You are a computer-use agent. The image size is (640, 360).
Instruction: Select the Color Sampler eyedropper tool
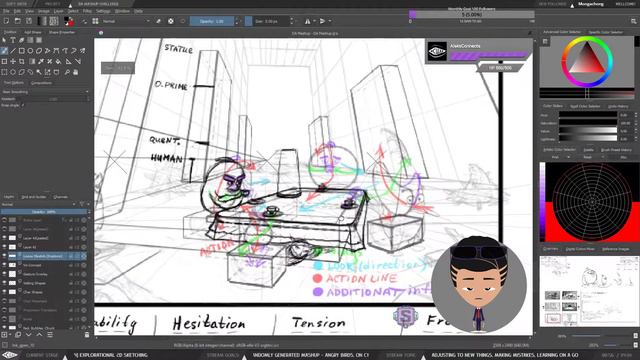(41, 61)
